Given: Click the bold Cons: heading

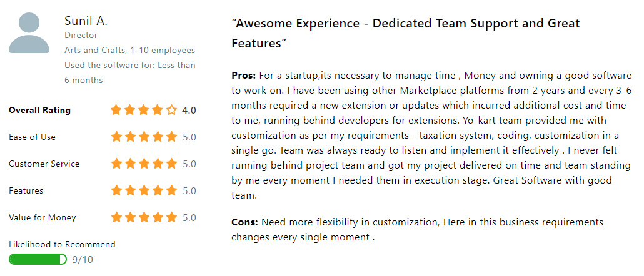Looking at the screenshot, I should click(x=245, y=222).
